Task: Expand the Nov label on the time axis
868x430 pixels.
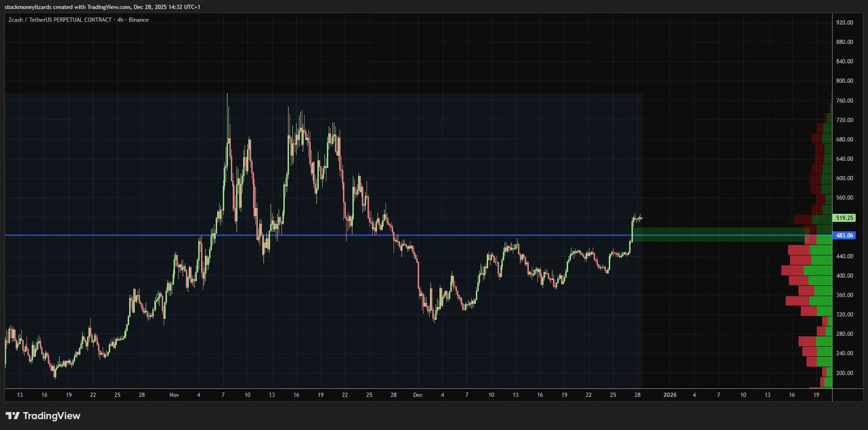Action: pyautogui.click(x=174, y=395)
